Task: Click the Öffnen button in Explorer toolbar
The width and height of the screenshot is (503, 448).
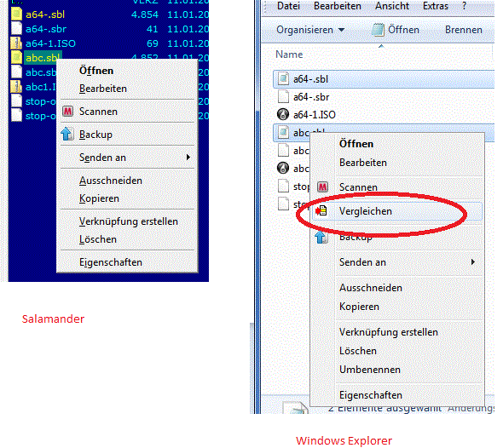Action: pos(396,30)
